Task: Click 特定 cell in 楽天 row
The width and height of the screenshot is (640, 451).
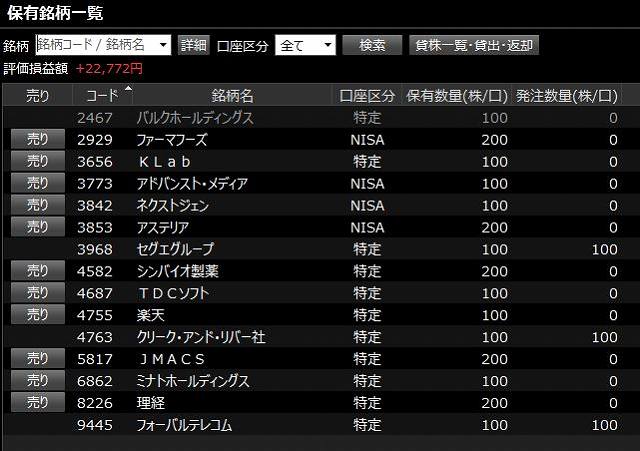Action: (367, 315)
